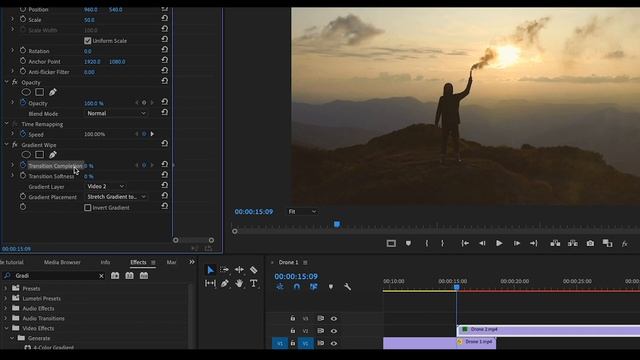
Task: Select the Type tool
Action: tap(253, 283)
